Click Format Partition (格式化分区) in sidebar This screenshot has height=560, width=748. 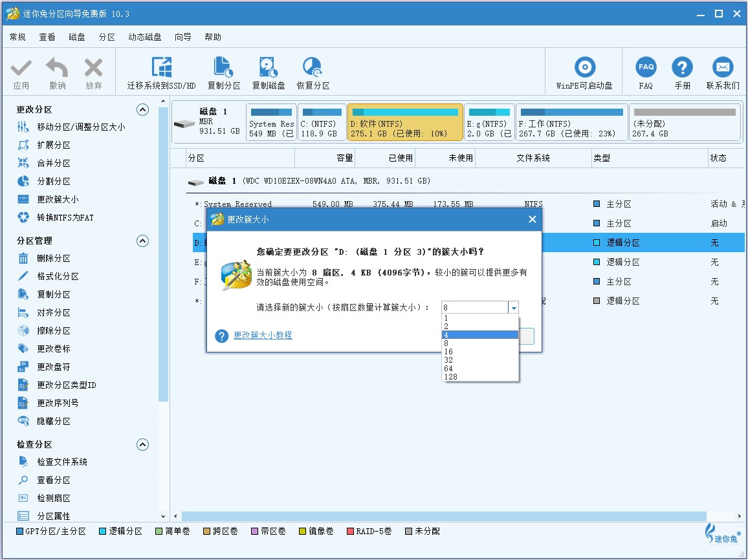tap(58, 276)
